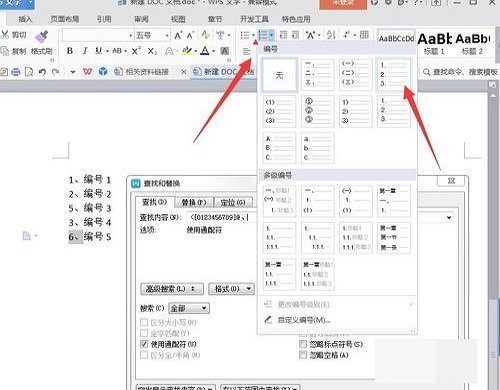This screenshot has width=500, height=390.
Task: Click the Copy (复制) icon
Action: tap(5, 51)
